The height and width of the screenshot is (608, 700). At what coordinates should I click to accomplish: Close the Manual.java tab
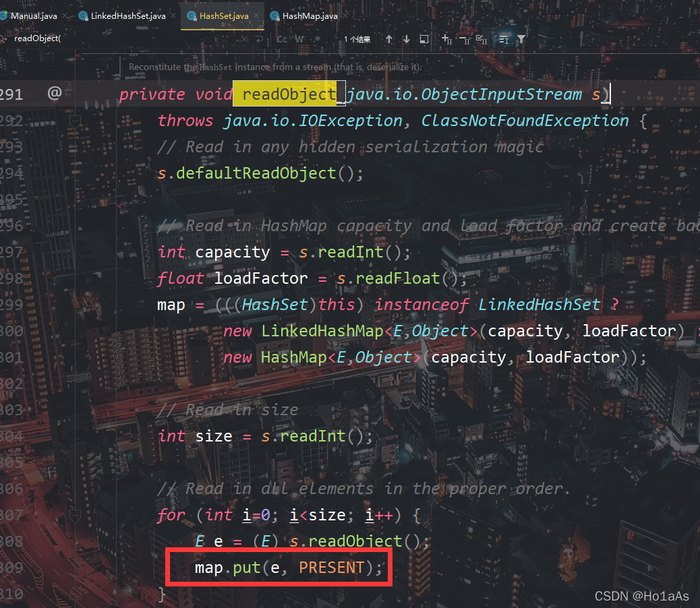tap(65, 16)
